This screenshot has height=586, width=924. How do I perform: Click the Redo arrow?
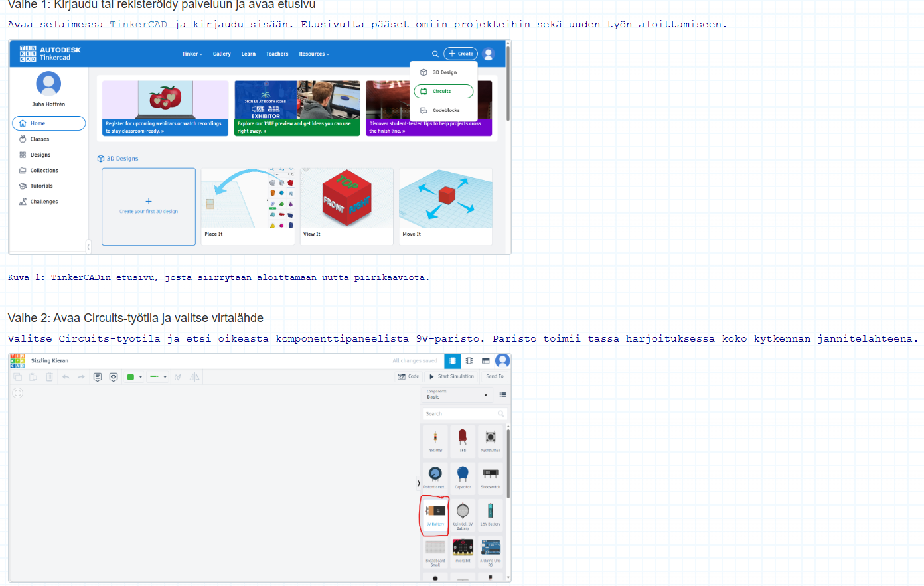(81, 377)
